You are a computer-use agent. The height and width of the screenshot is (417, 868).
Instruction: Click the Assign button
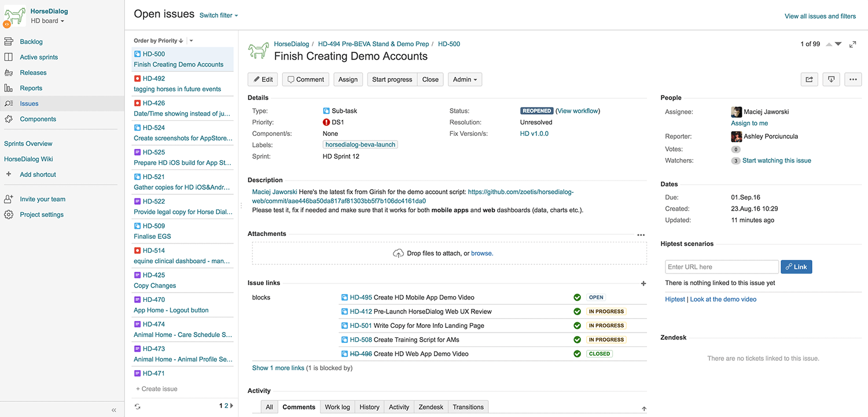click(348, 79)
